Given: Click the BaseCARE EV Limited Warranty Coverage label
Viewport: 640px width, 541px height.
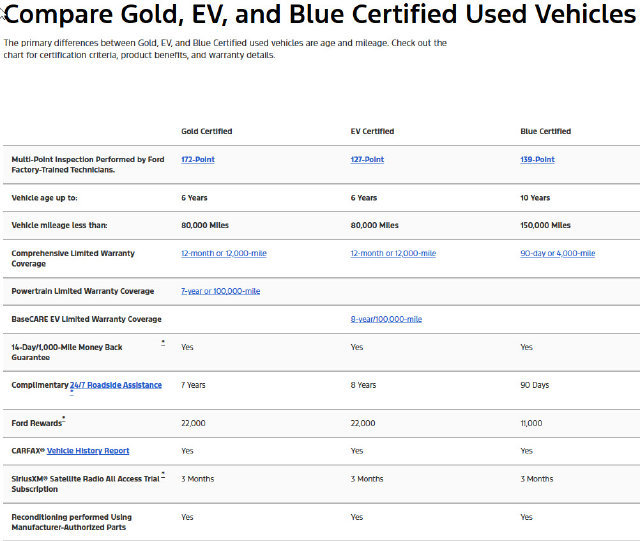Looking at the screenshot, I should [87, 319].
